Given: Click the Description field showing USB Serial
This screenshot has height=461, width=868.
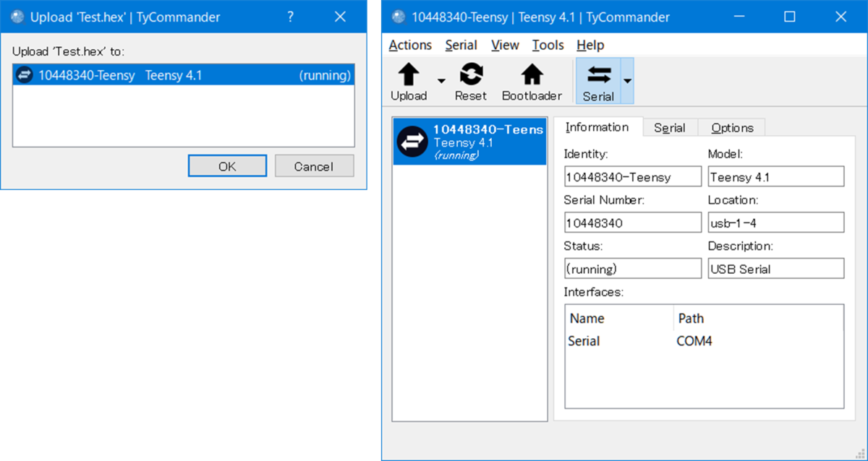Looking at the screenshot, I should click(775, 269).
